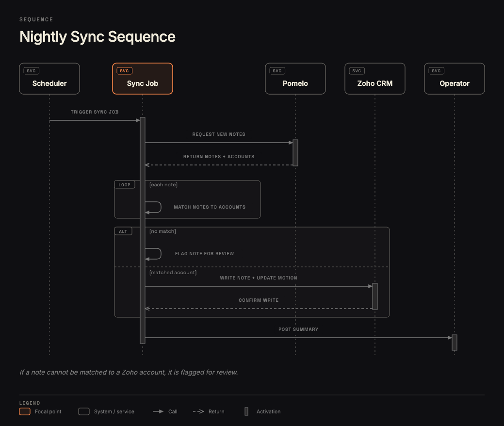
Task: Click the 'WRITE NOTE + UPDATE MOTION' label
Action: point(259,278)
